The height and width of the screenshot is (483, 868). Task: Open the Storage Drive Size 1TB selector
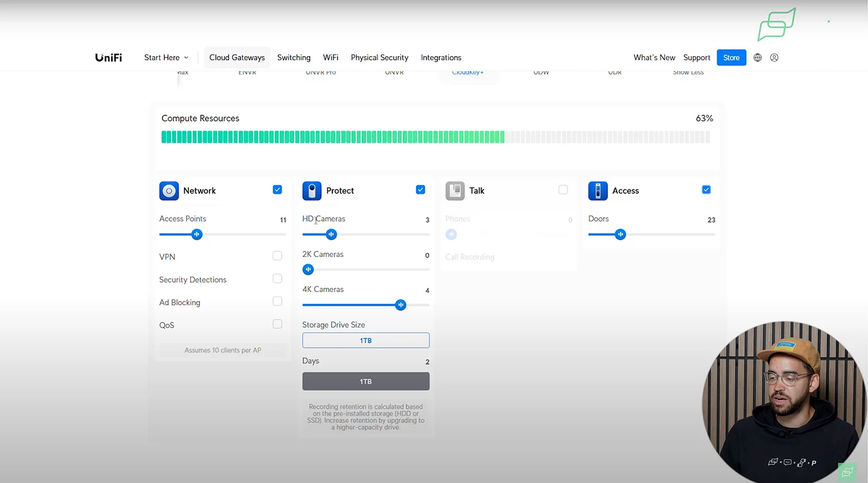point(366,340)
